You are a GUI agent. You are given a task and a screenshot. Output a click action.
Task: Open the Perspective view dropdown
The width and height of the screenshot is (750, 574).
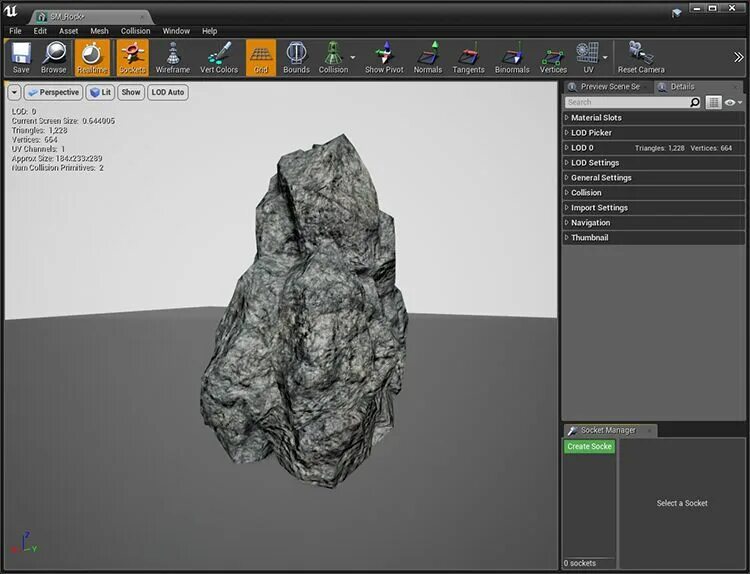tap(53, 92)
